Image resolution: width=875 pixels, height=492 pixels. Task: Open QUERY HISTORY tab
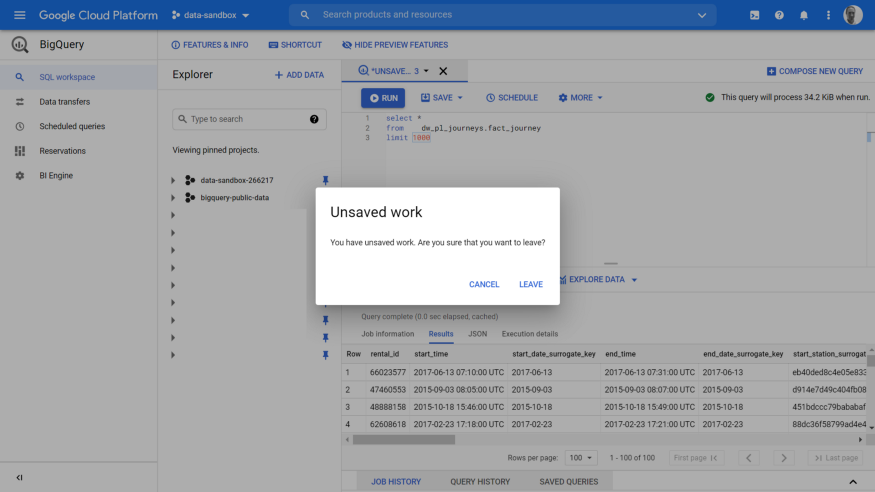(480, 481)
